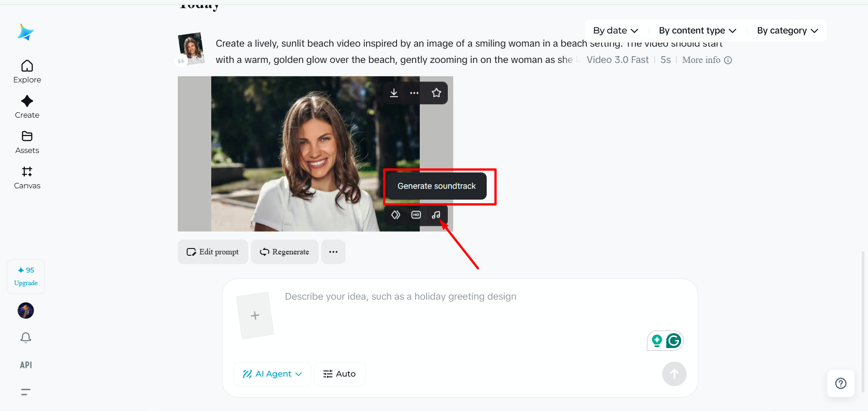The width and height of the screenshot is (868, 411).
Task: Click the music note soundtrack icon
Action: pos(436,215)
